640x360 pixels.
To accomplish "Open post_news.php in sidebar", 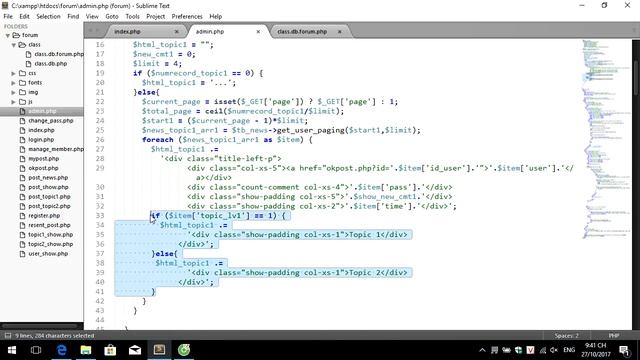I will click(x=48, y=178).
